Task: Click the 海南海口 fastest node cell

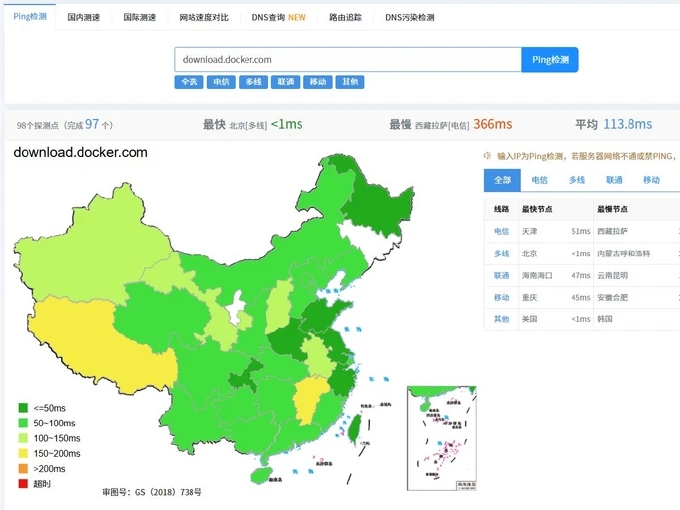Action: [x=537, y=275]
